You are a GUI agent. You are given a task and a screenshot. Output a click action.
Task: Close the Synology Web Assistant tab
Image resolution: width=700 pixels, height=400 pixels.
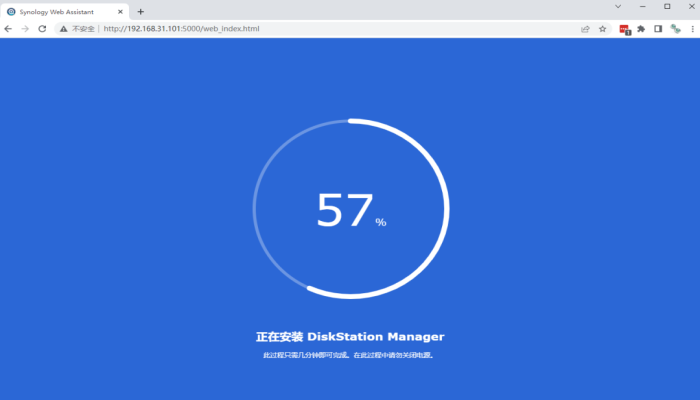[120, 12]
